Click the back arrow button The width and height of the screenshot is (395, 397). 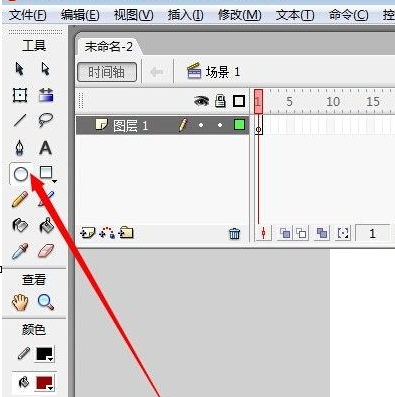click(x=156, y=71)
